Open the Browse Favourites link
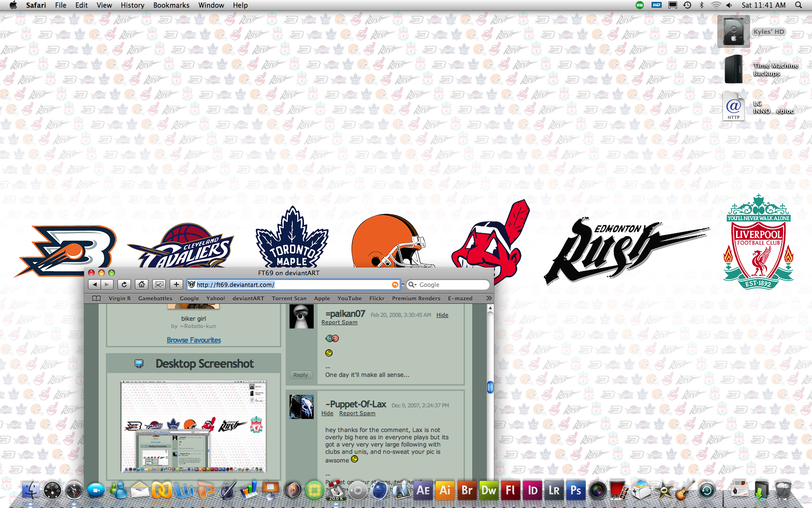The image size is (812, 508). (194, 340)
